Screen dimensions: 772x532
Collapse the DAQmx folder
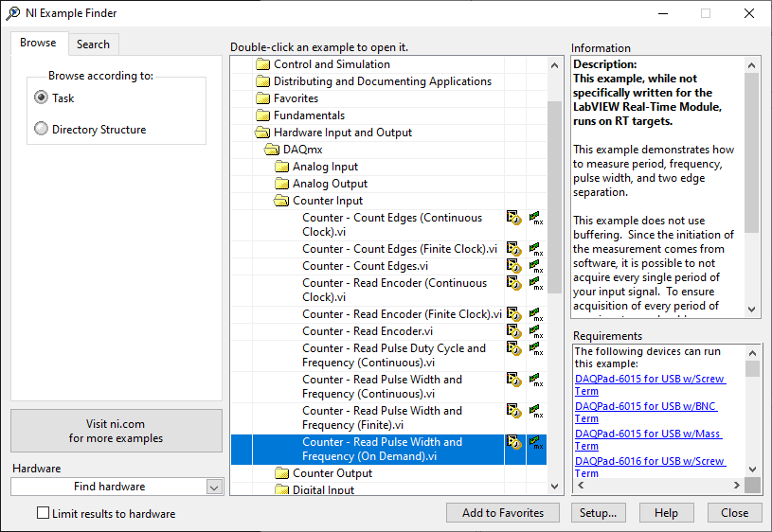272,150
